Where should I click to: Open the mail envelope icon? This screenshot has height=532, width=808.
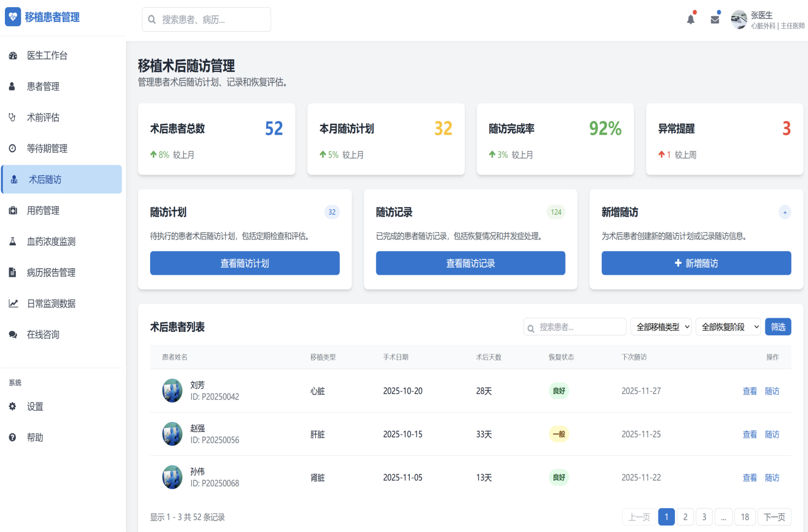tap(715, 20)
